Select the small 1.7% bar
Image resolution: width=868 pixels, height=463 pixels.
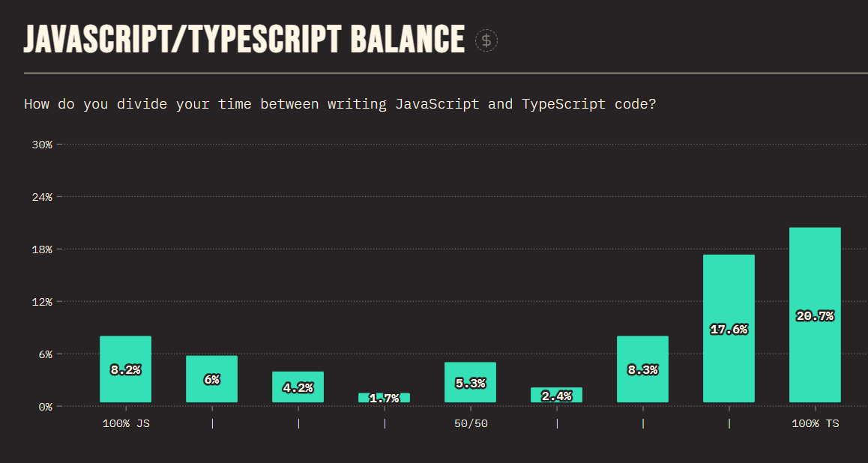(x=385, y=397)
